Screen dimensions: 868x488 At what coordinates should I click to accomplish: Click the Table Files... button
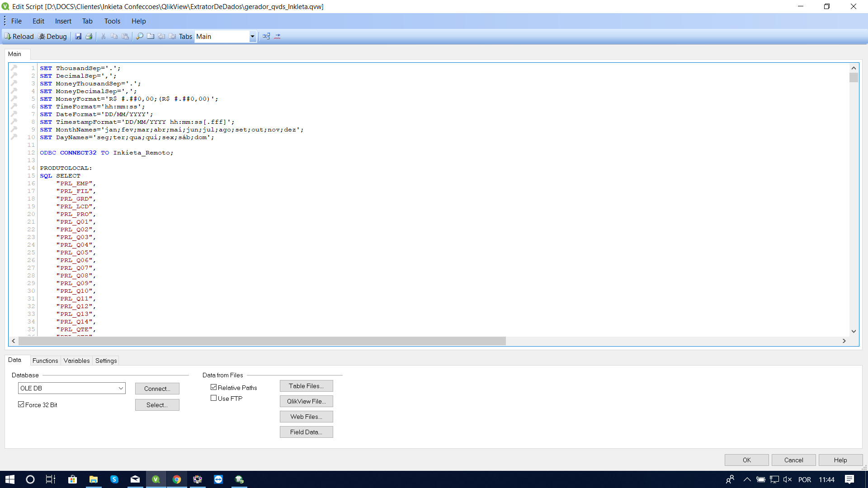(x=306, y=386)
